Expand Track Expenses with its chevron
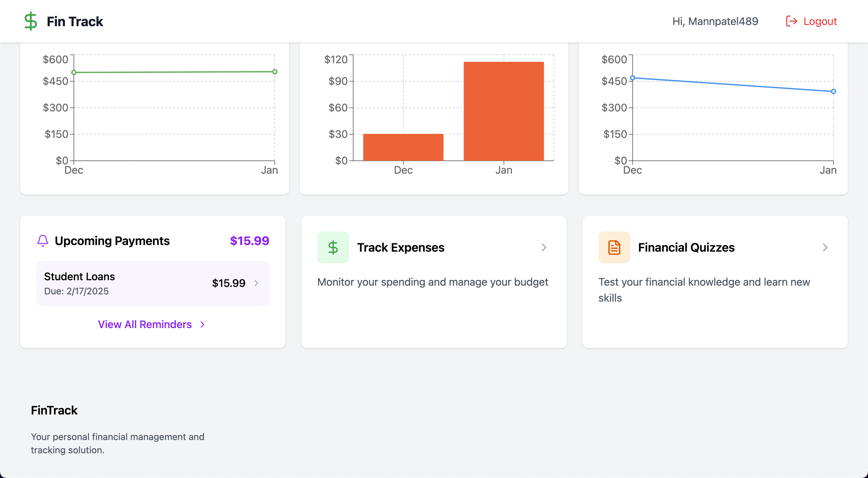This screenshot has width=868, height=478. point(544,247)
